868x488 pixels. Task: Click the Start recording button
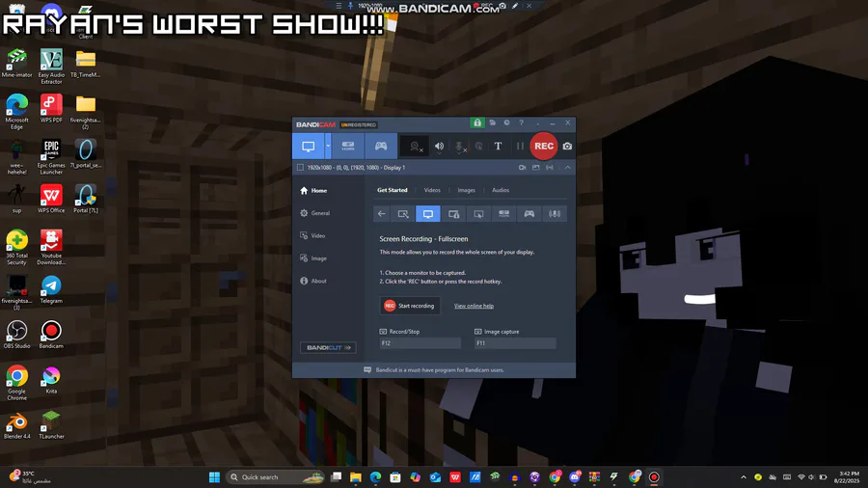coord(410,306)
